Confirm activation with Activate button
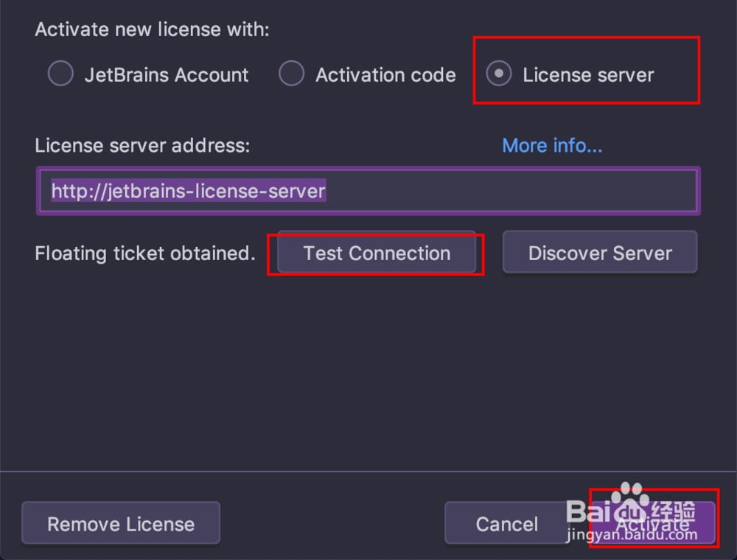Image resolution: width=737 pixels, height=560 pixels. (653, 523)
